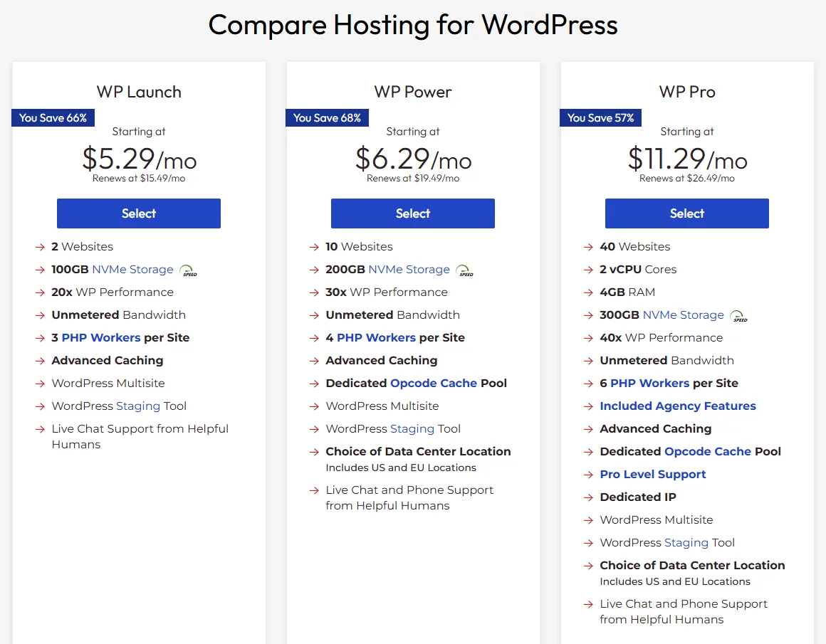This screenshot has height=644, width=826.
Task: Click arrow icon beside 2 vCPU Cores
Action: click(588, 270)
